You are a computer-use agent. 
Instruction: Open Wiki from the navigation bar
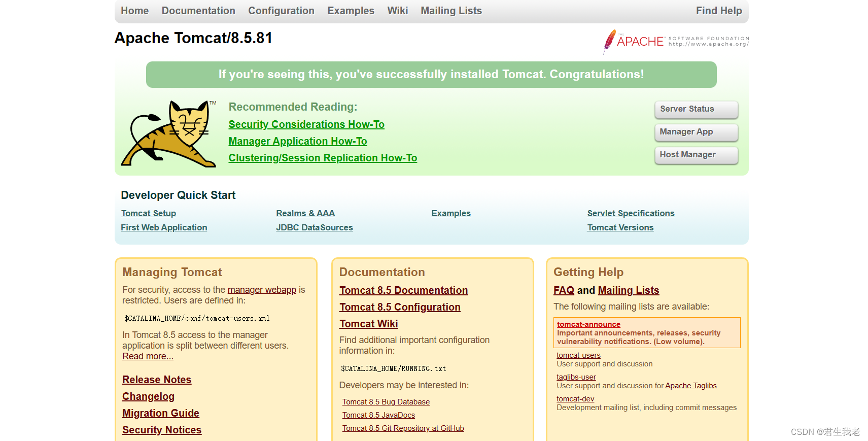(398, 11)
